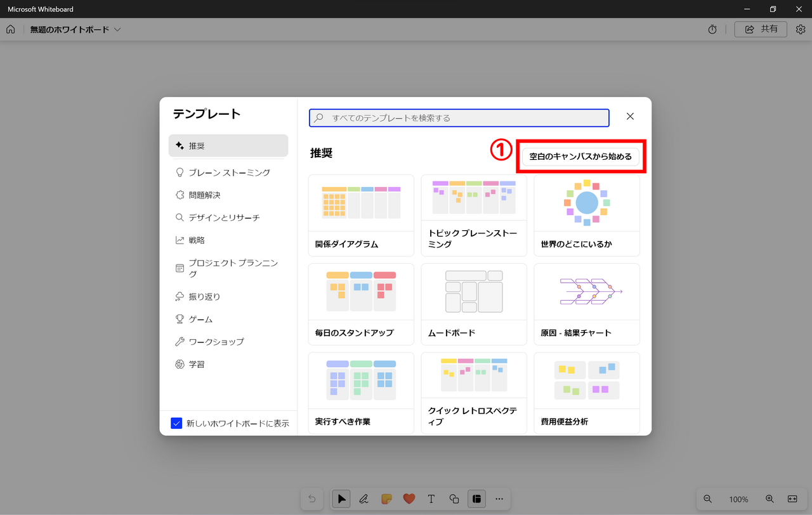Open the settings gear icon
The image size is (812, 515).
click(x=801, y=30)
